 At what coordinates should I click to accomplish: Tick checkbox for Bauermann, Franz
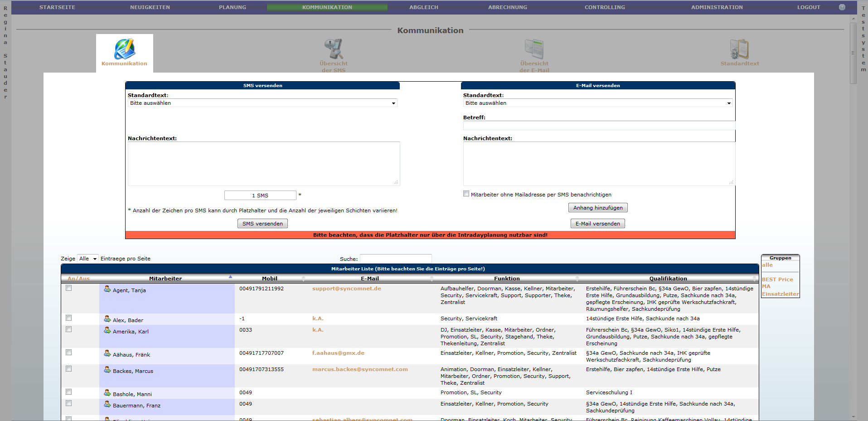(69, 403)
